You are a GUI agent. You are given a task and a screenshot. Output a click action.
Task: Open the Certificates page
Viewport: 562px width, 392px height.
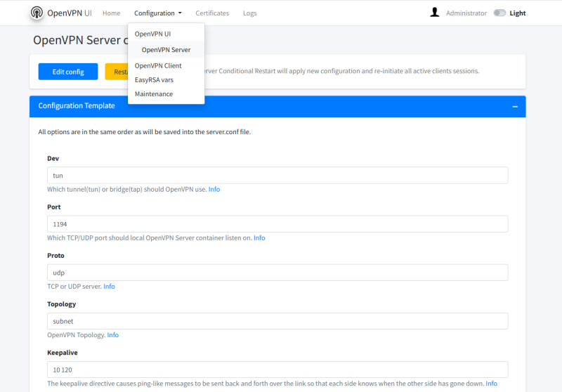(x=212, y=13)
